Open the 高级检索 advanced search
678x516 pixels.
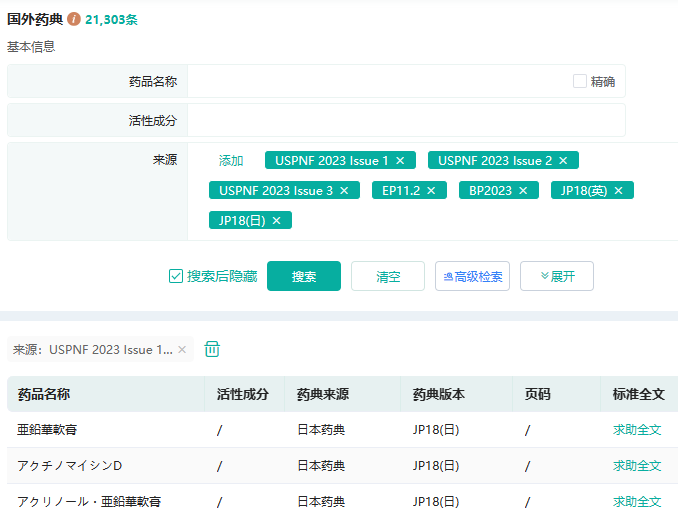(472, 277)
